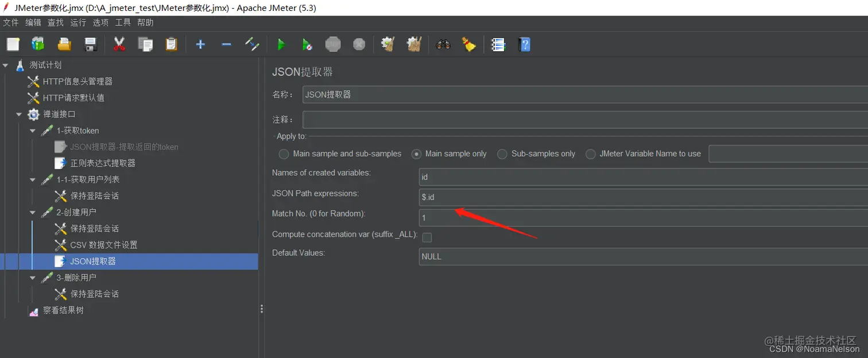Collapse the 3-删除用户 sampler node
Screen dimensions: 868x358
(33, 278)
